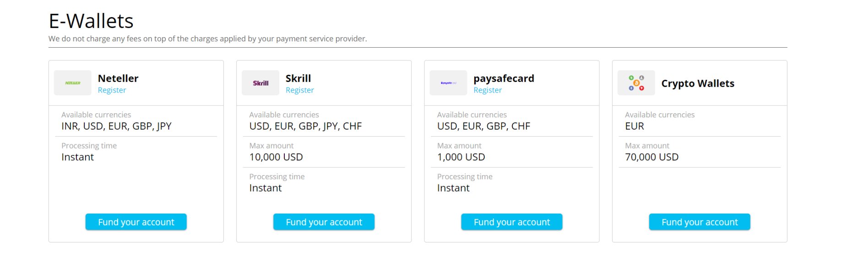
Task: Open the Register link under Skrill
Action: (299, 90)
